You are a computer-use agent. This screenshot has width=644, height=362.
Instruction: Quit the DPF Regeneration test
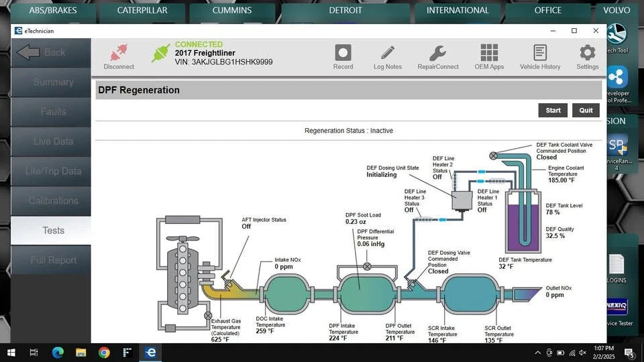[586, 110]
